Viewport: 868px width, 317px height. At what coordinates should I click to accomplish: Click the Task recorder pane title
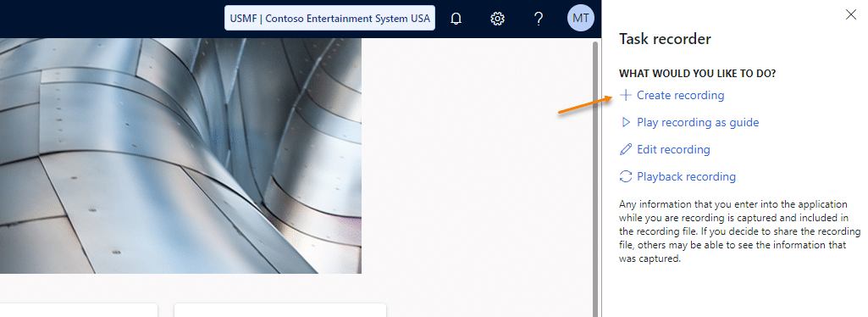(665, 39)
